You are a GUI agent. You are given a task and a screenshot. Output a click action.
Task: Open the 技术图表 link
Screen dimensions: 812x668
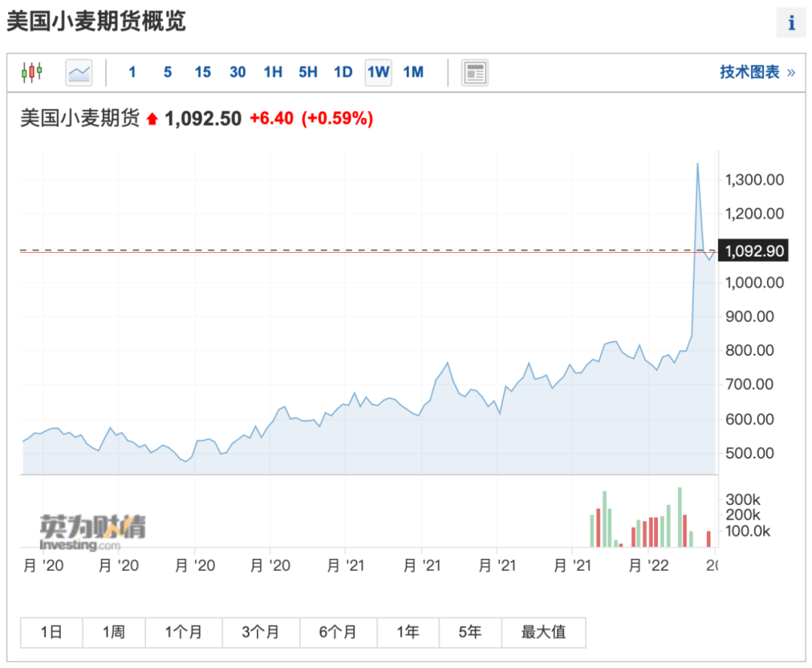tap(756, 72)
